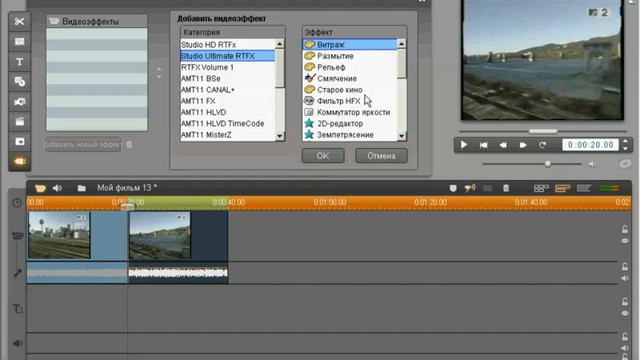
Task: Choose the Землетрясение effect
Action: click(350, 135)
